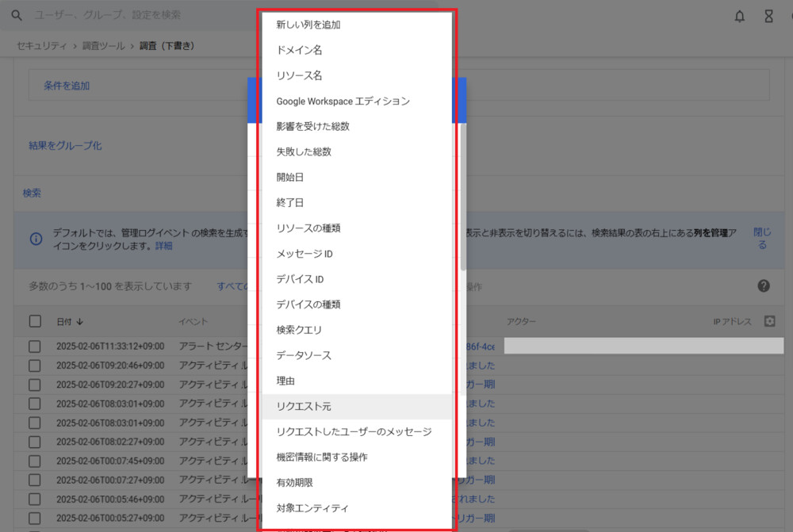Go to セキュリティ breadcrumb
Viewport: 793px width, 532px height.
[41, 46]
